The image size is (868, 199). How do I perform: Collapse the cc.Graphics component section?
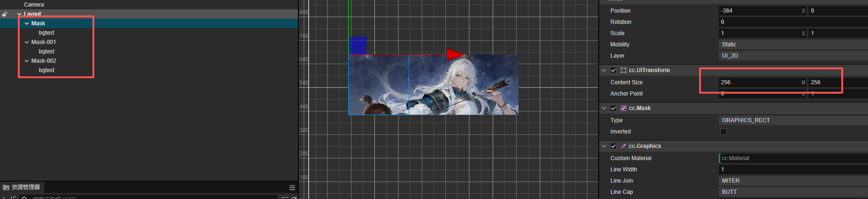tap(604, 146)
